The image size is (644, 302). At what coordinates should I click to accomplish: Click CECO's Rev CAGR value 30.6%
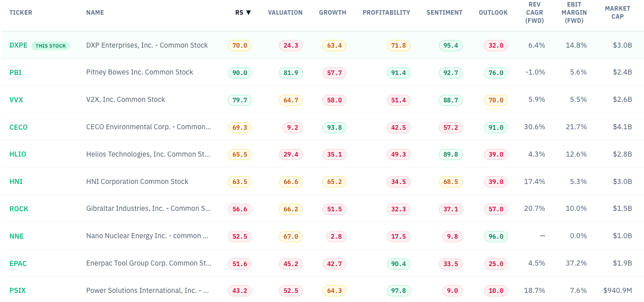click(x=535, y=127)
